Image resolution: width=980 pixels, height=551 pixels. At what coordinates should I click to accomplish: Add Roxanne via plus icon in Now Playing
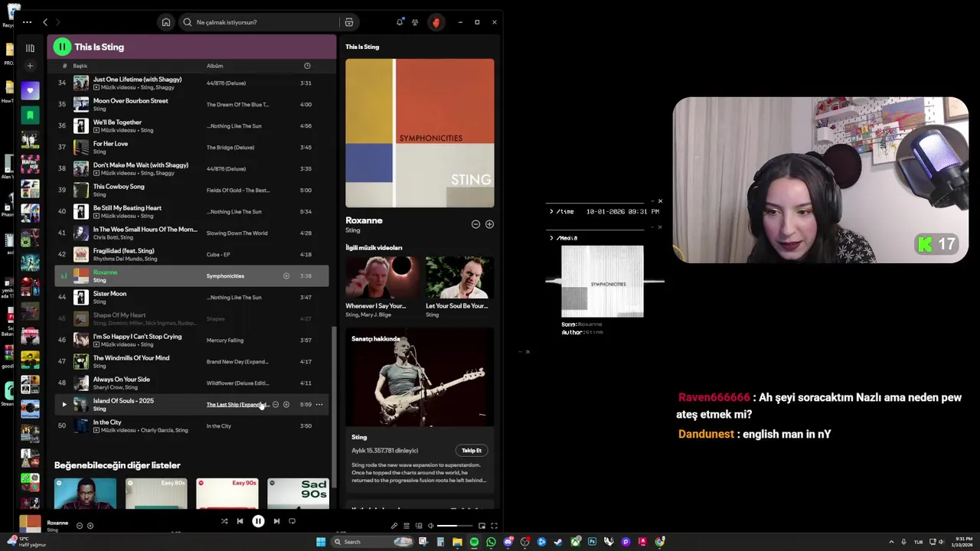pyautogui.click(x=489, y=224)
